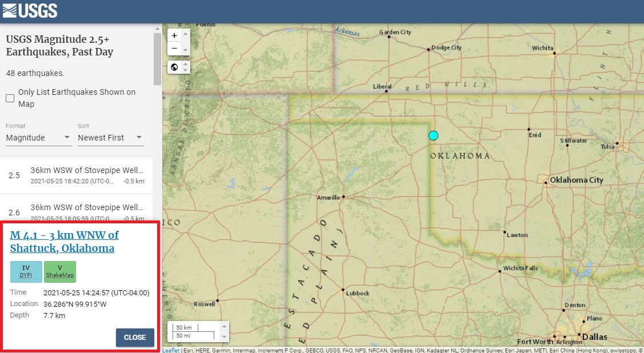Click the cyan earthquake marker on map
644x353 pixels.
pyautogui.click(x=433, y=135)
